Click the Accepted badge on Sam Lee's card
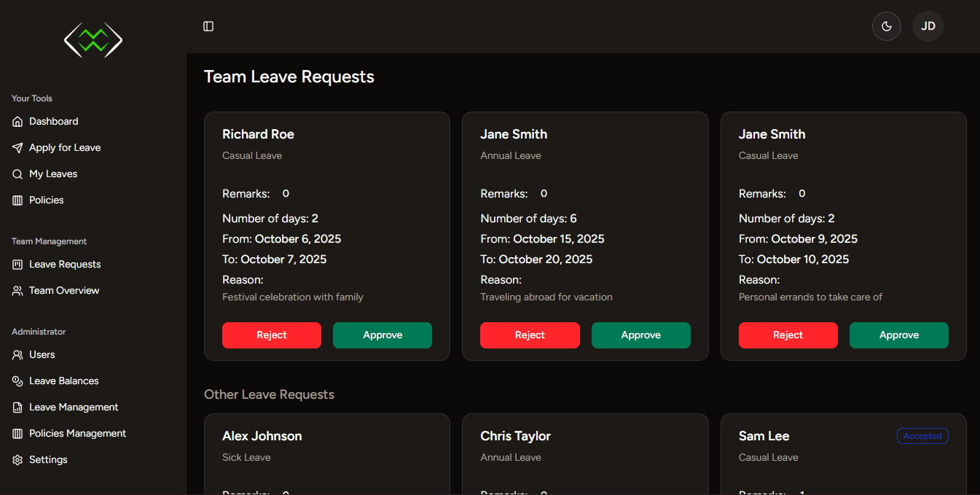Screen dimensions: 980x495 922,436
